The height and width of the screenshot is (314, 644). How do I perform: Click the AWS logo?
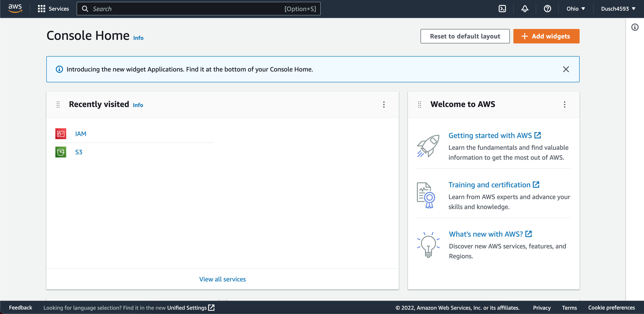(x=15, y=8)
